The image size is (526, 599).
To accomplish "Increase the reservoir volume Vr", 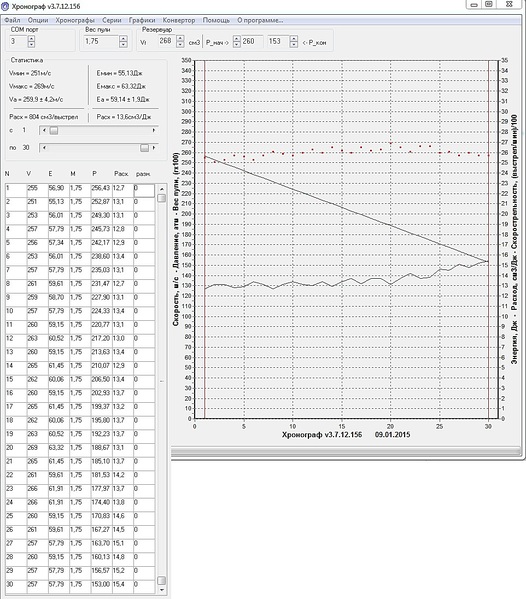I will point(180,38).
